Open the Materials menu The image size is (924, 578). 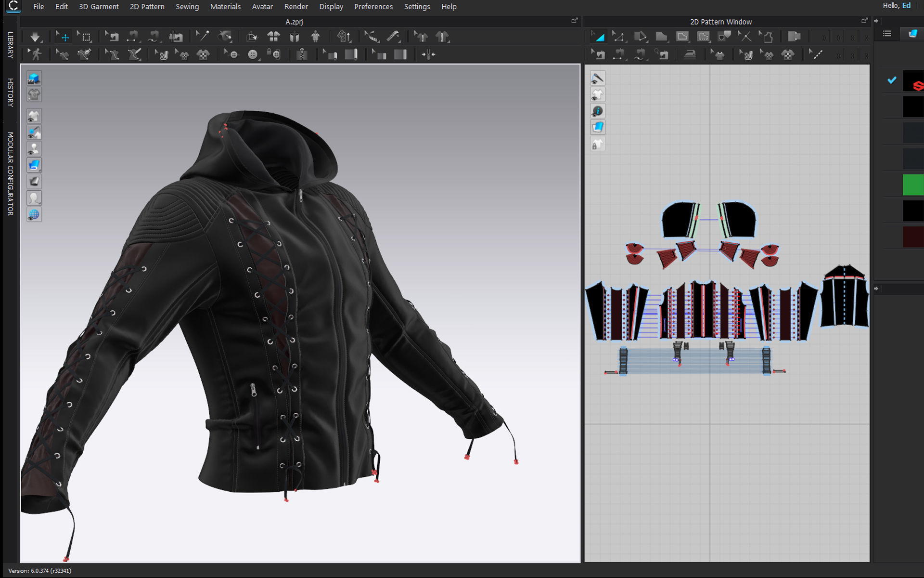point(225,7)
